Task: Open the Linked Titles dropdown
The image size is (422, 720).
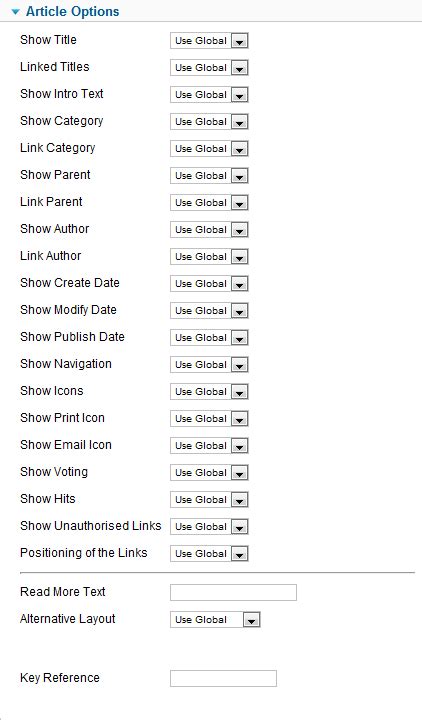Action: coord(209,68)
